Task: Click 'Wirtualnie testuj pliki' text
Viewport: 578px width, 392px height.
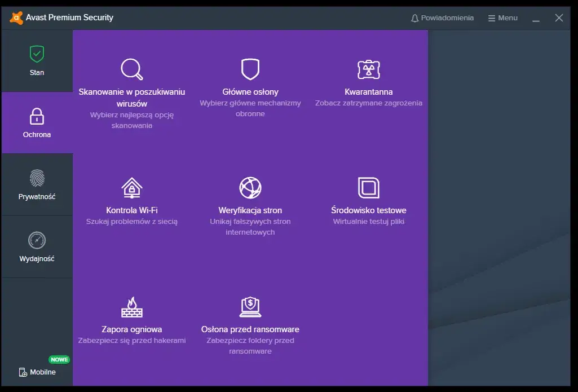Action: pos(369,222)
